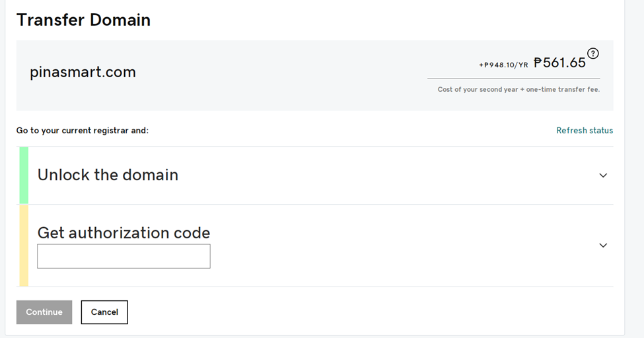
Task: Open the Unlock the domain step heading
Action: click(x=108, y=175)
